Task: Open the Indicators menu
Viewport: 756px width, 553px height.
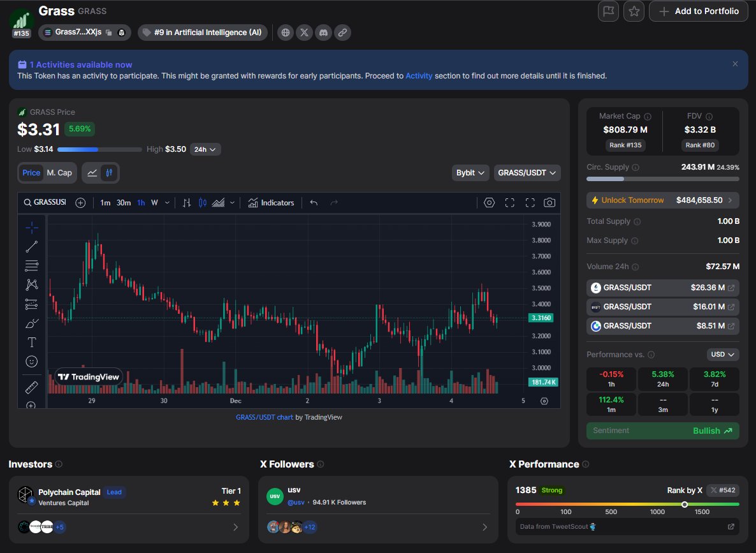Action: (271, 203)
